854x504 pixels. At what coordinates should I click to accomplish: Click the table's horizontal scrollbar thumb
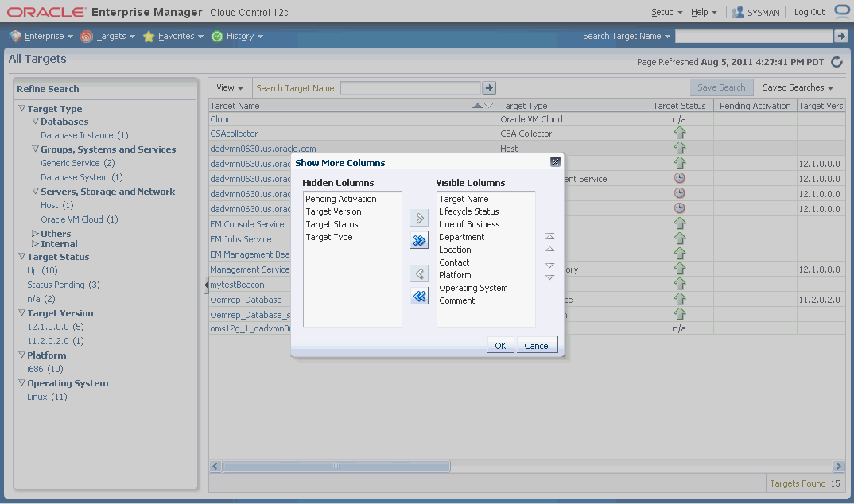click(336, 467)
